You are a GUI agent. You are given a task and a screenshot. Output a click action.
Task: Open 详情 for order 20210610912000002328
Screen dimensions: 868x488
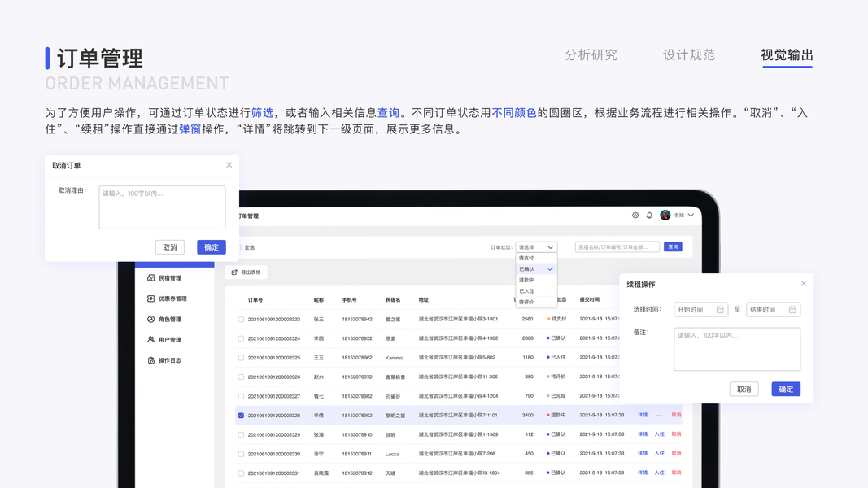pyautogui.click(x=642, y=415)
